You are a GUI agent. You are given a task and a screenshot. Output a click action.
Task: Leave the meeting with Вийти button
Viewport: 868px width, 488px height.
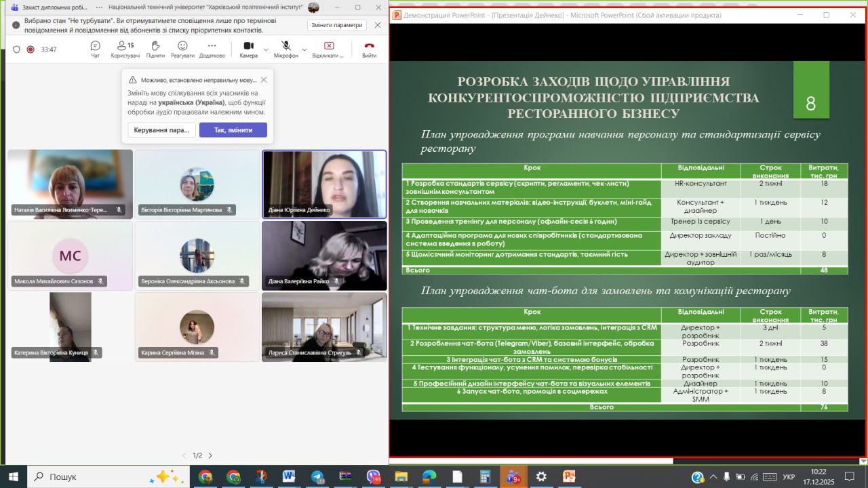369,49
